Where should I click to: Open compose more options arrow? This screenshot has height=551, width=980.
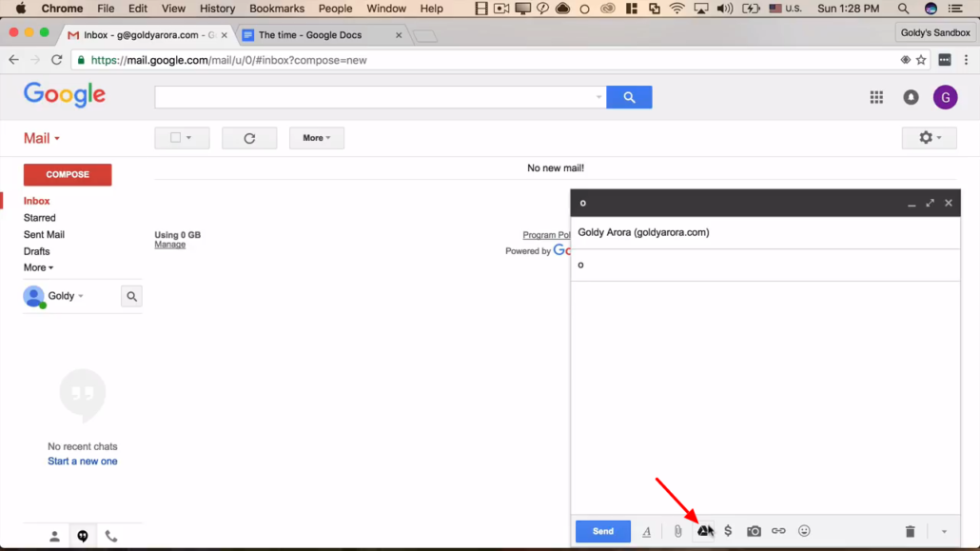[944, 532]
